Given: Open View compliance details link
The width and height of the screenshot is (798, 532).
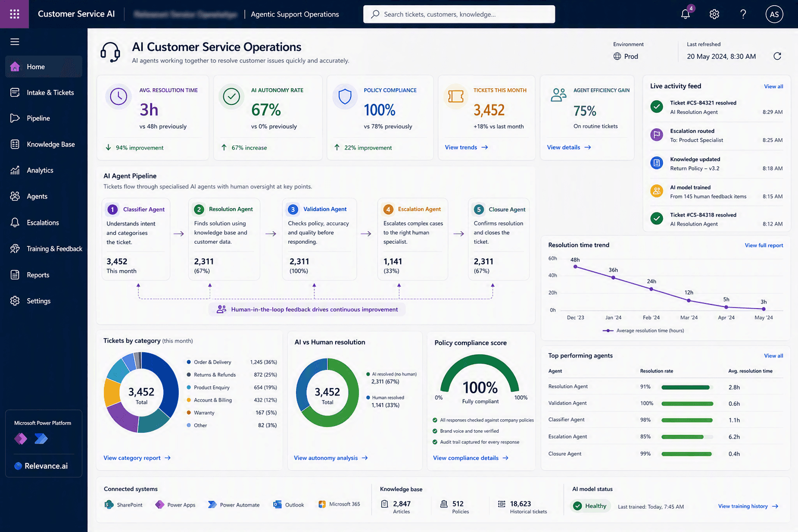Looking at the screenshot, I should point(471,458).
